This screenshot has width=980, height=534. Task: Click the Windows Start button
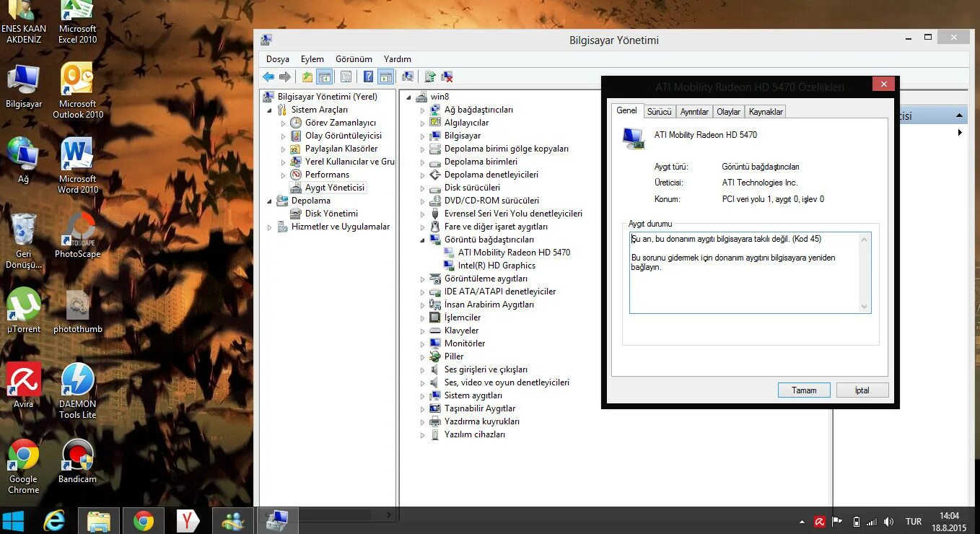pyautogui.click(x=14, y=520)
